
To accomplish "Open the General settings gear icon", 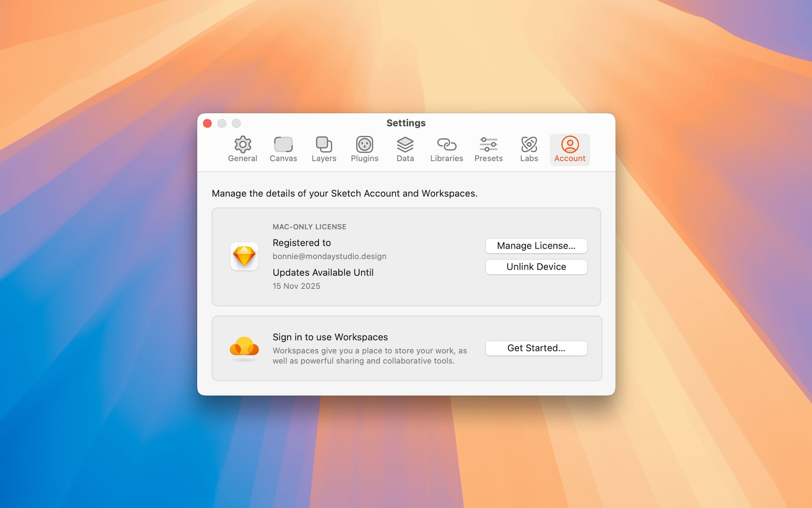I will pos(242,144).
